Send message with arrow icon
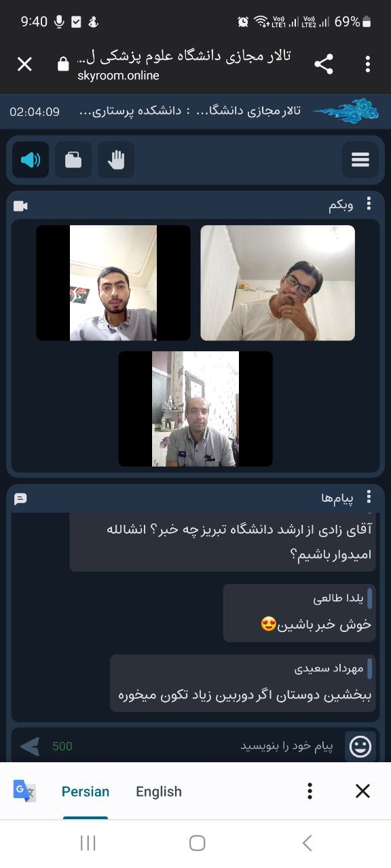The height and width of the screenshot is (868, 391). 30,747
